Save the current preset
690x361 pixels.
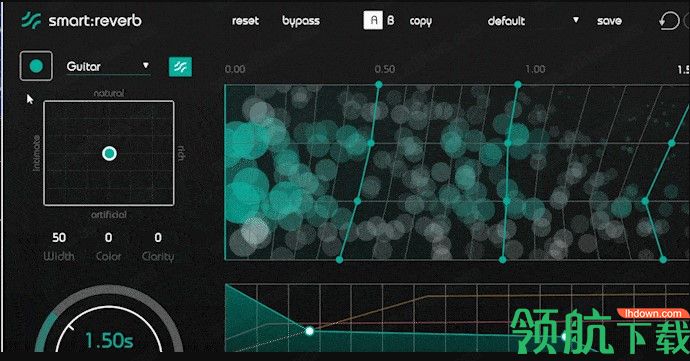coord(609,21)
